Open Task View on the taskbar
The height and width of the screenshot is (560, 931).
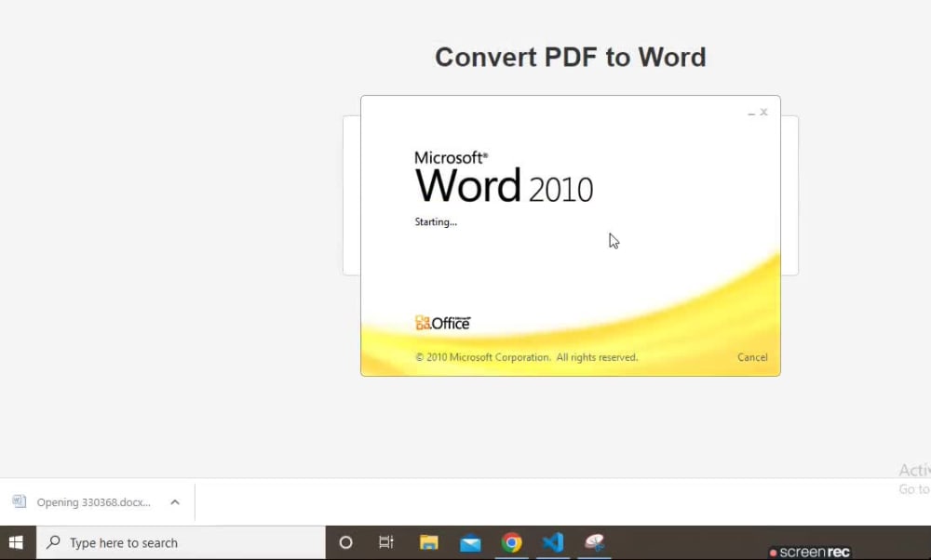pyautogui.click(x=386, y=542)
